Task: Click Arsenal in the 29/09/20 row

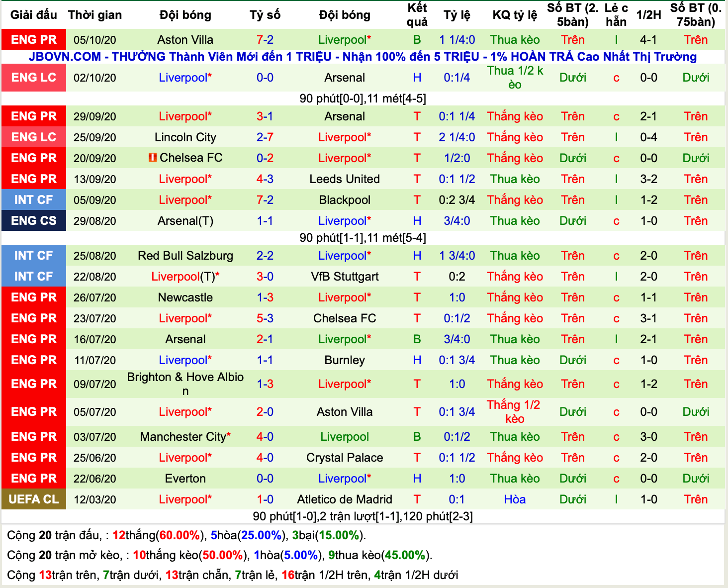Action: pyautogui.click(x=345, y=116)
